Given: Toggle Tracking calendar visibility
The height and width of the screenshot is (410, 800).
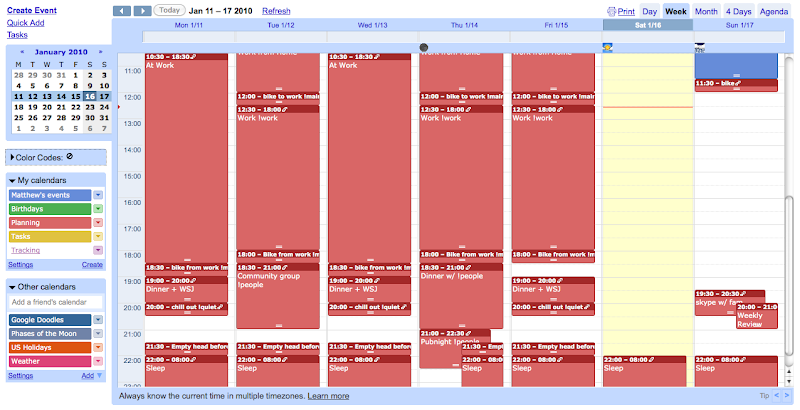Looking at the screenshot, I should coord(50,250).
